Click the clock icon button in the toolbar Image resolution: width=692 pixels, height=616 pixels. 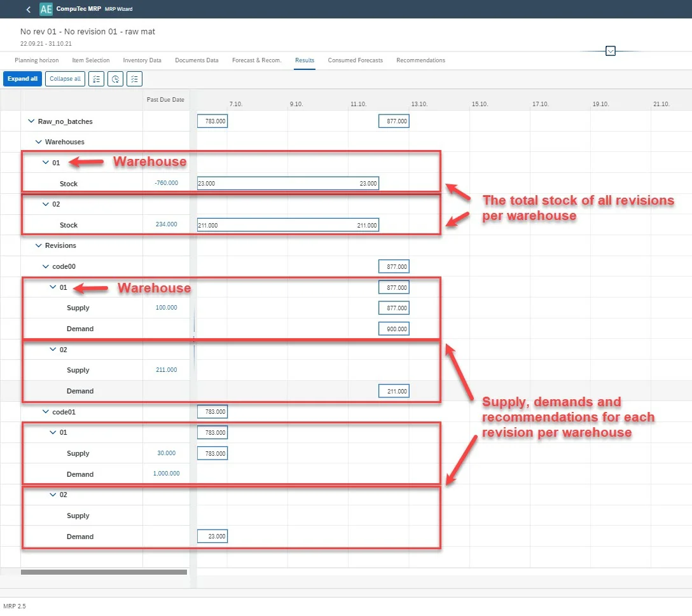tap(115, 79)
